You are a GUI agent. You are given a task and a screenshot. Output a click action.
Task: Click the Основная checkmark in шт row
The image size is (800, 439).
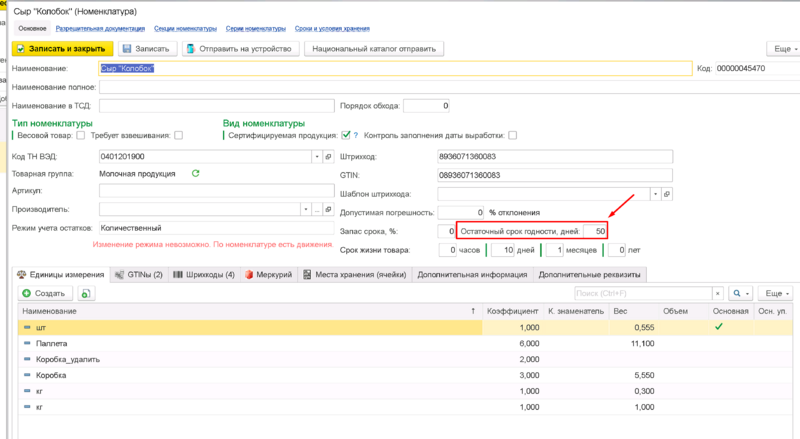click(718, 327)
